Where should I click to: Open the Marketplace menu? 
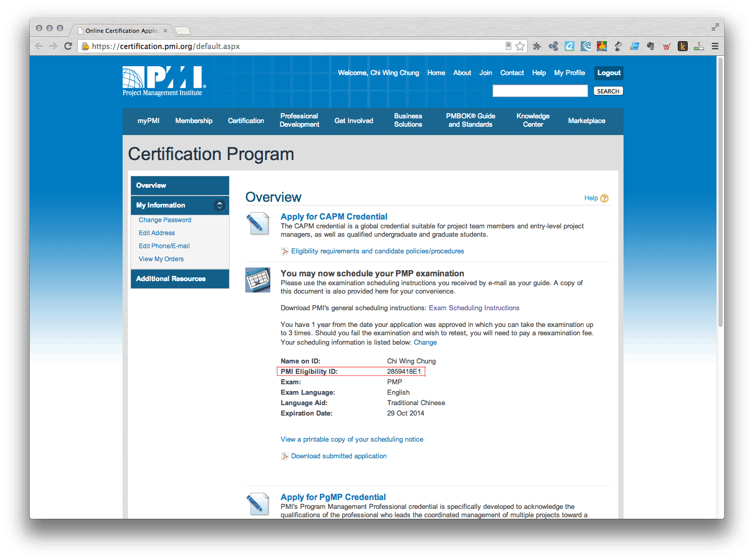587,120
